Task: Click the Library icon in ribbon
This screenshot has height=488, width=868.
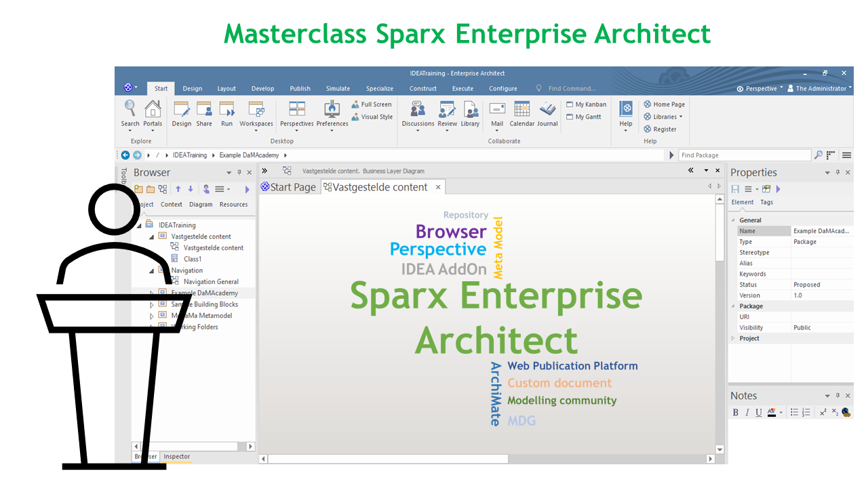Action: pyautogui.click(x=471, y=109)
